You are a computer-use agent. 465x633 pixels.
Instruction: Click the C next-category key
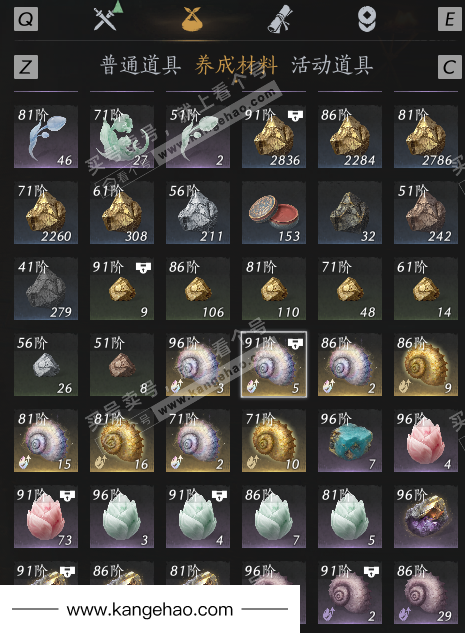(450, 67)
